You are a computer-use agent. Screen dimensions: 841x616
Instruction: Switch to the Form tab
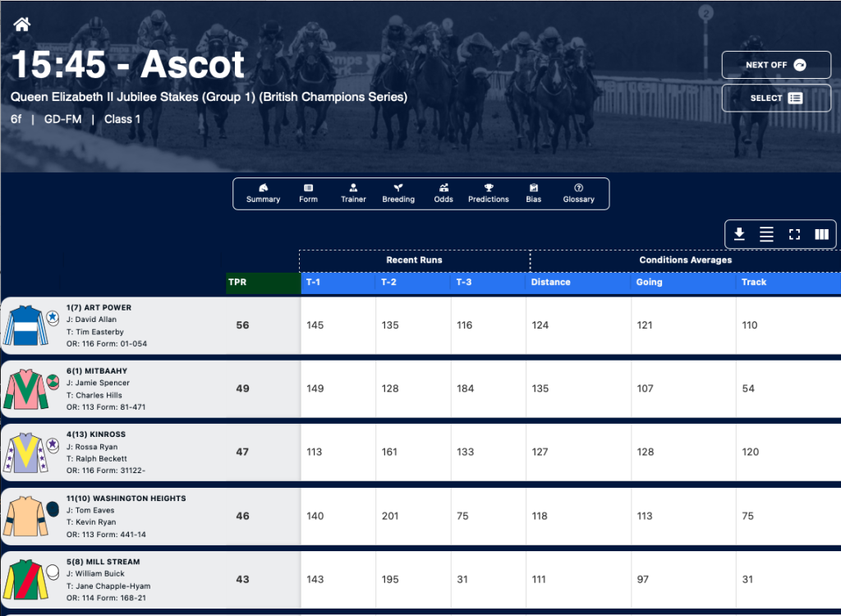[309, 194]
